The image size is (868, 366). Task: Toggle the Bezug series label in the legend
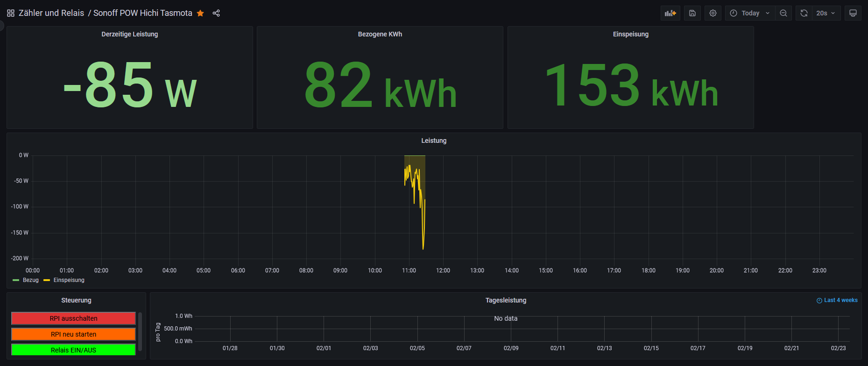[x=31, y=280]
